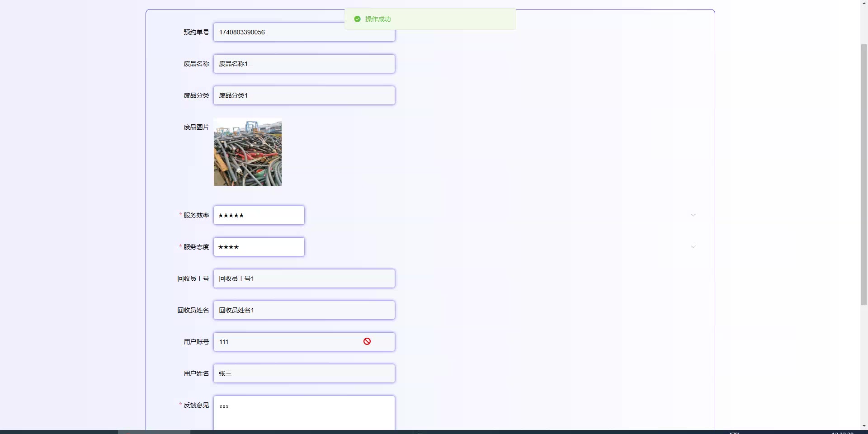This screenshot has width=868, height=434.
Task: Open the 服务态度 star rating dropdown
Action: click(x=259, y=247)
